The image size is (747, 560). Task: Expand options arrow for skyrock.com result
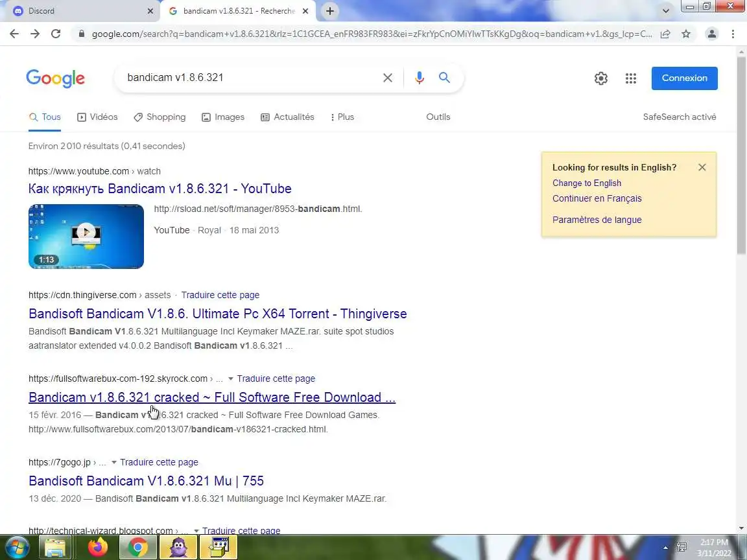[x=231, y=379]
